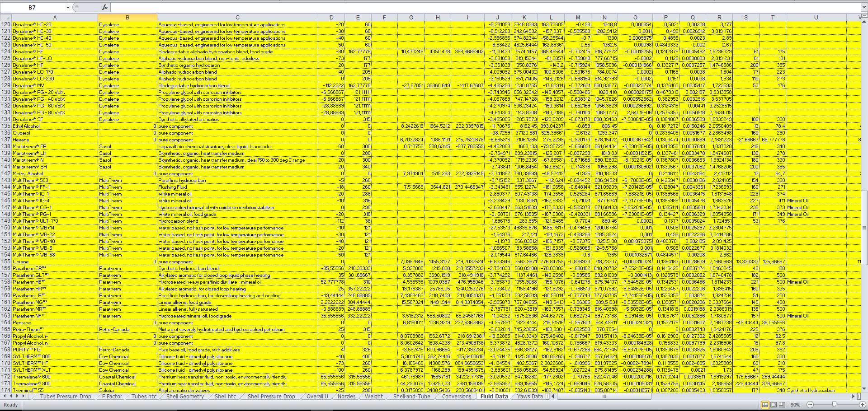Switch to the F Factor sheet
This screenshot has height=411, width=868.
(112, 397)
